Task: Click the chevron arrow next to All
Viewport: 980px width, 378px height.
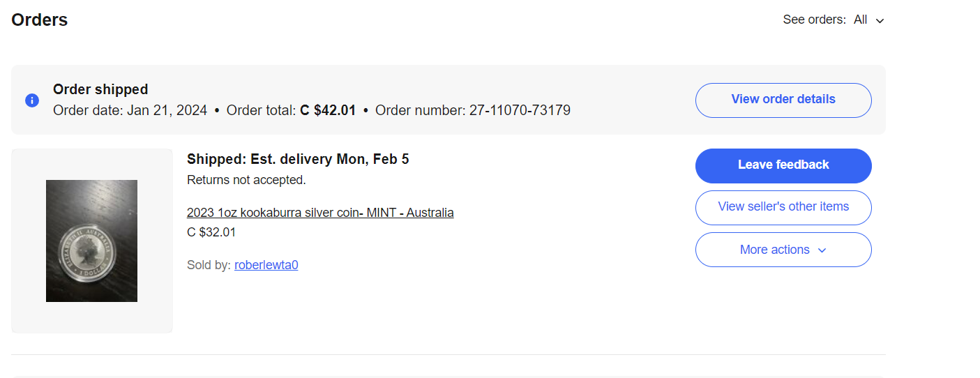Action: coord(880,21)
